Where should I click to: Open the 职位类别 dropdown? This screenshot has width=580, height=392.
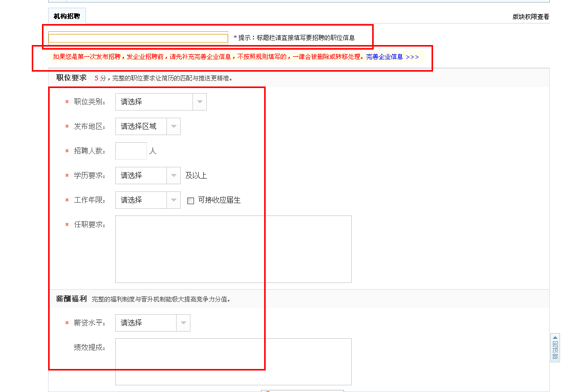pyautogui.click(x=161, y=102)
